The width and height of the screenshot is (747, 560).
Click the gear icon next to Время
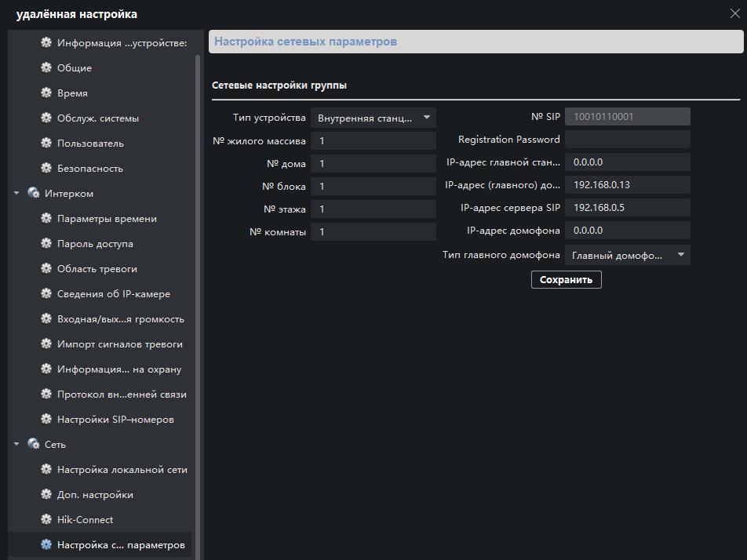46,93
